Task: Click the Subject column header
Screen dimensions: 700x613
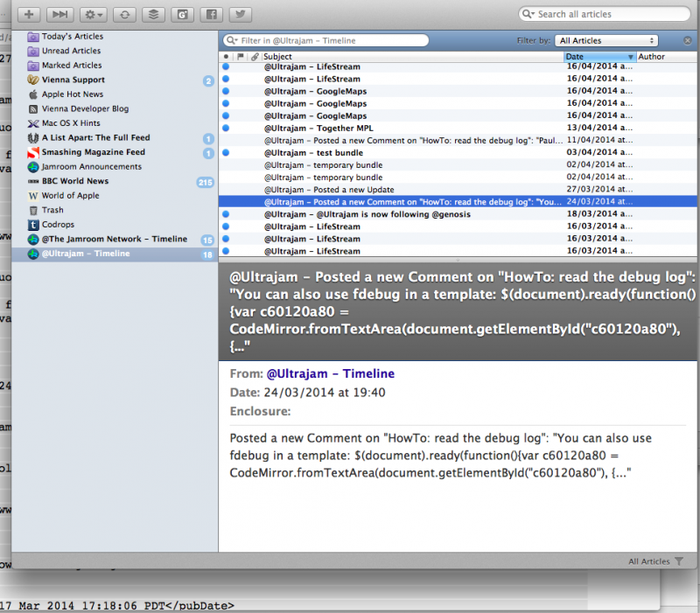Action: [411, 56]
